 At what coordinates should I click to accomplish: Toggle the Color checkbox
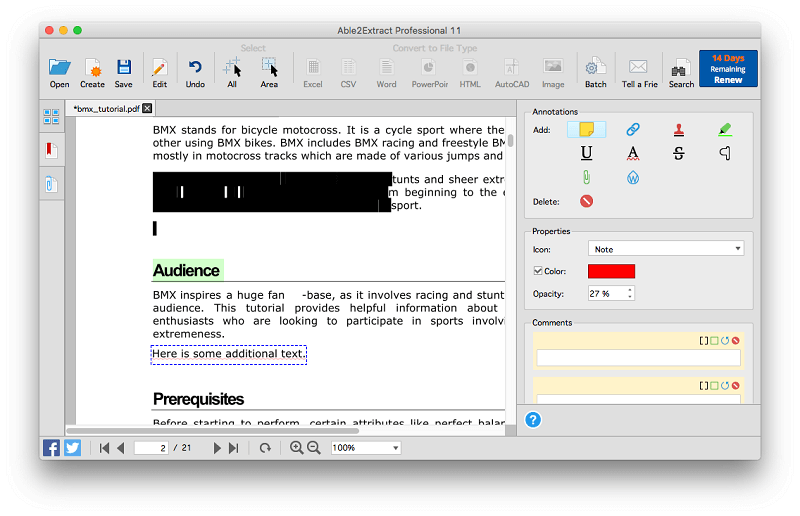(x=538, y=271)
